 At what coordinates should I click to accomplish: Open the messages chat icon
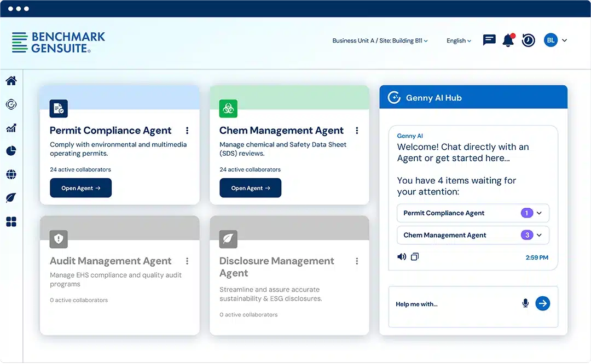489,40
